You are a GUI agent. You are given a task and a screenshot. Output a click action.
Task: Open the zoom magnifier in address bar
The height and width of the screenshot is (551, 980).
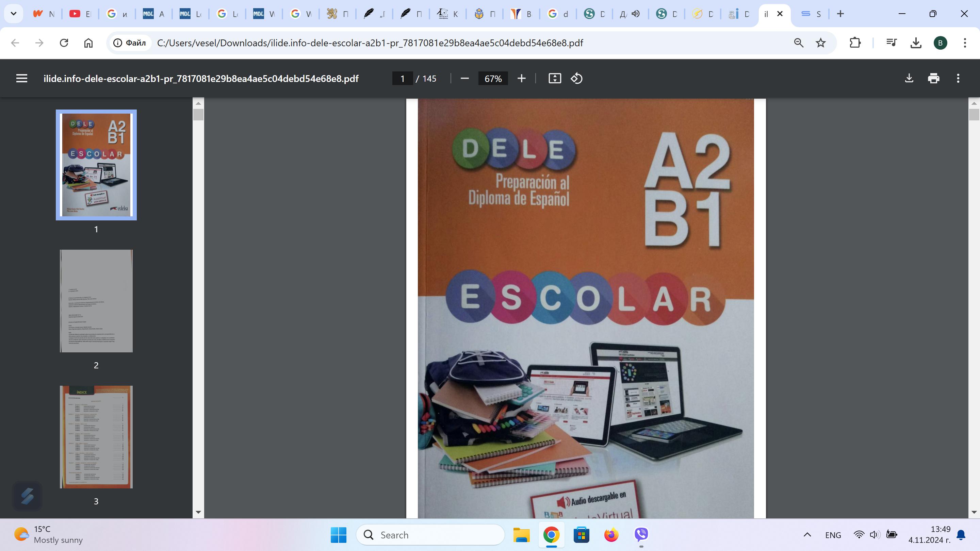click(799, 43)
